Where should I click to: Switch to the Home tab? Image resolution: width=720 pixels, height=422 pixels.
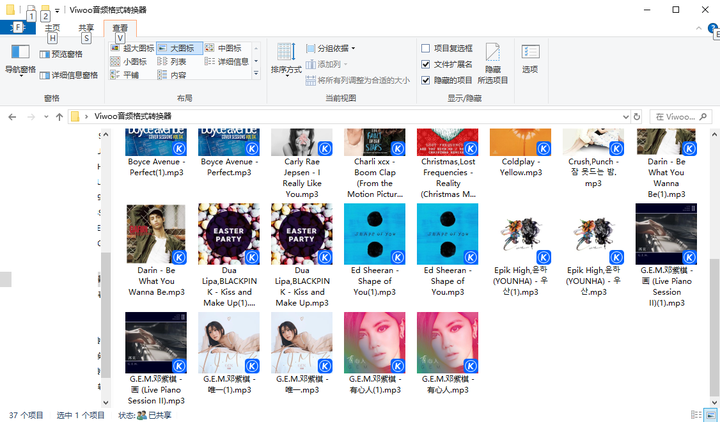click(52, 28)
